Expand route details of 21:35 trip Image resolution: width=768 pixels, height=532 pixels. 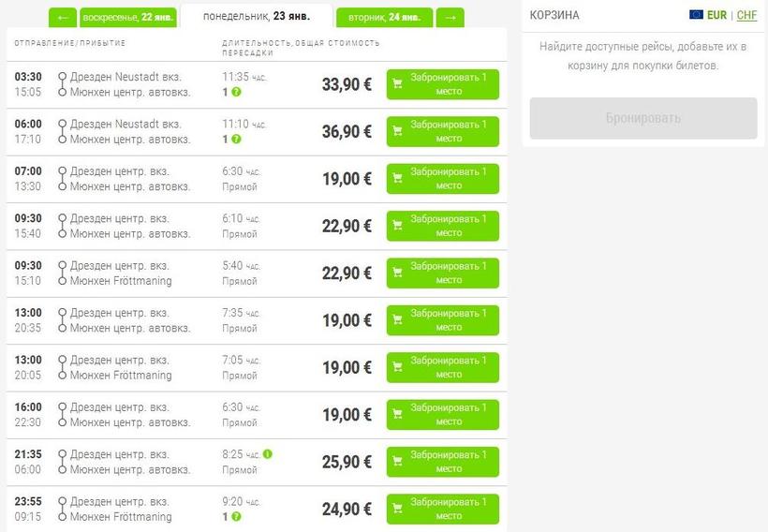(x=62, y=462)
